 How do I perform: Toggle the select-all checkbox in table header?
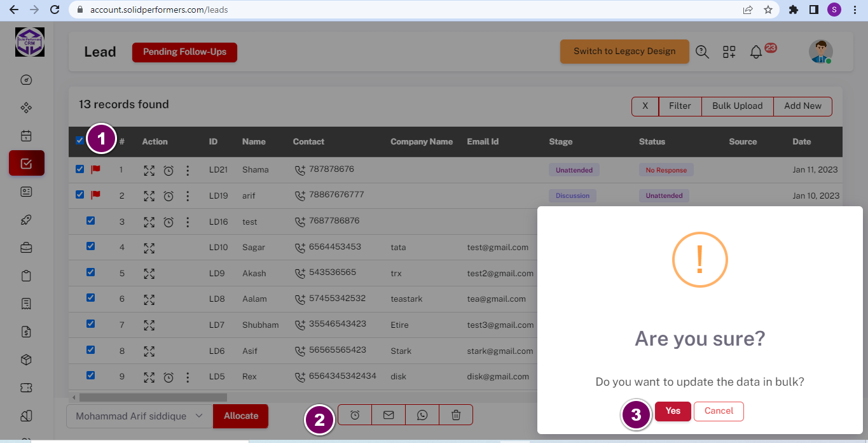[x=79, y=141]
